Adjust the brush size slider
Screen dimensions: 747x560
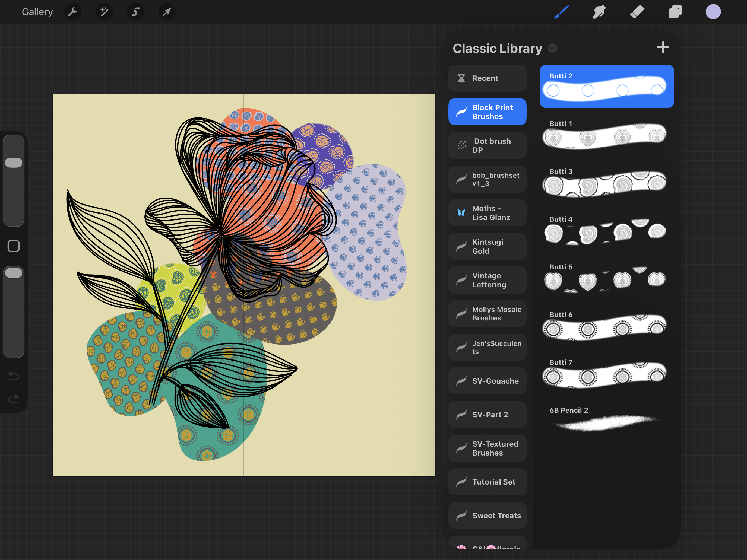[14, 180]
